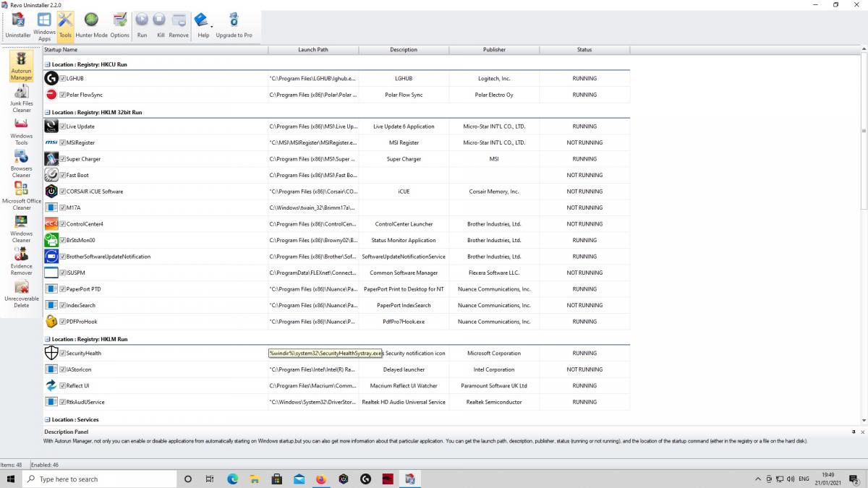Viewport: 868px width, 488px height.
Task: Toggle the RtkAudUService checkbox
Action: (x=63, y=402)
